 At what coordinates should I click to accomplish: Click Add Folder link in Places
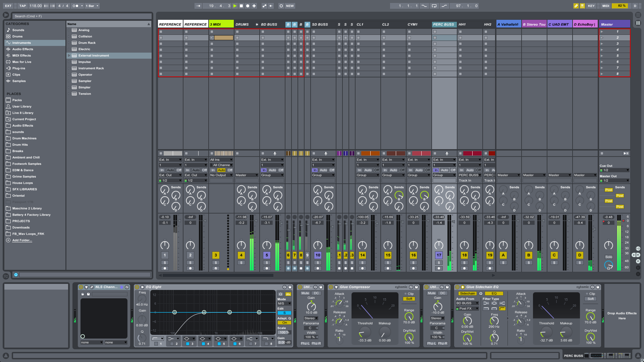click(x=22, y=240)
